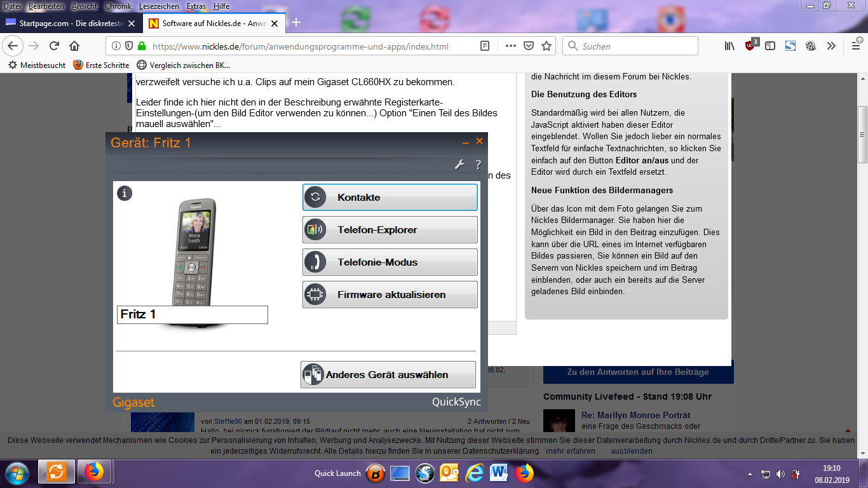
Task: Launch Internet Explorer from Quick Launch
Action: [x=474, y=473]
